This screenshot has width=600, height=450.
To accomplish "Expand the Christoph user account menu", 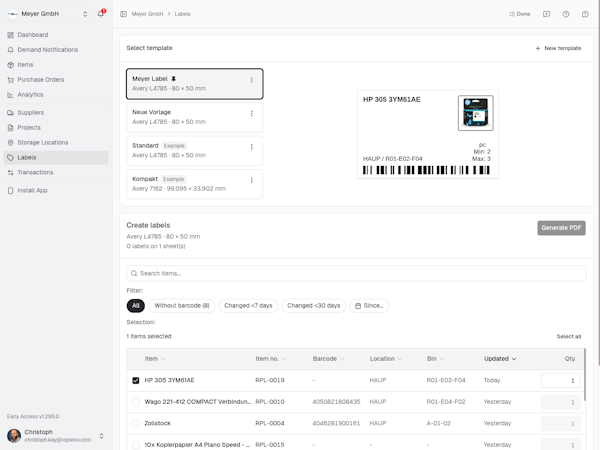I will pos(55,435).
